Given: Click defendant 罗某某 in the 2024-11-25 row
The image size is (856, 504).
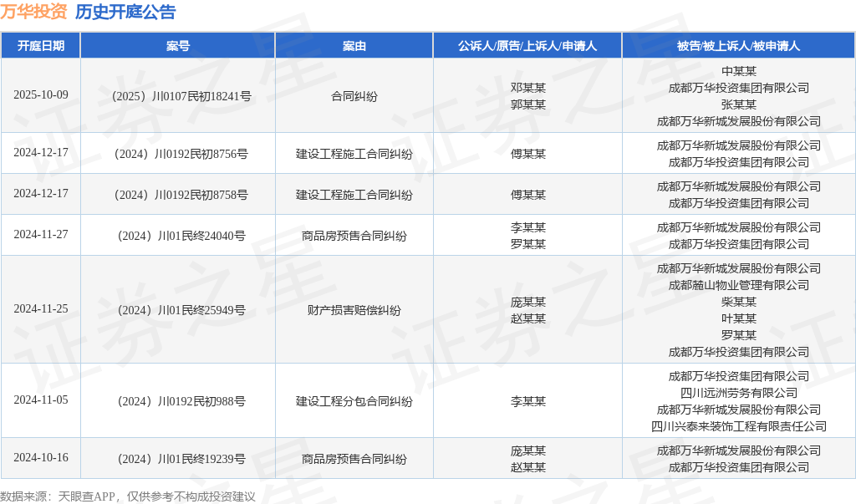Looking at the screenshot, I should (739, 335).
